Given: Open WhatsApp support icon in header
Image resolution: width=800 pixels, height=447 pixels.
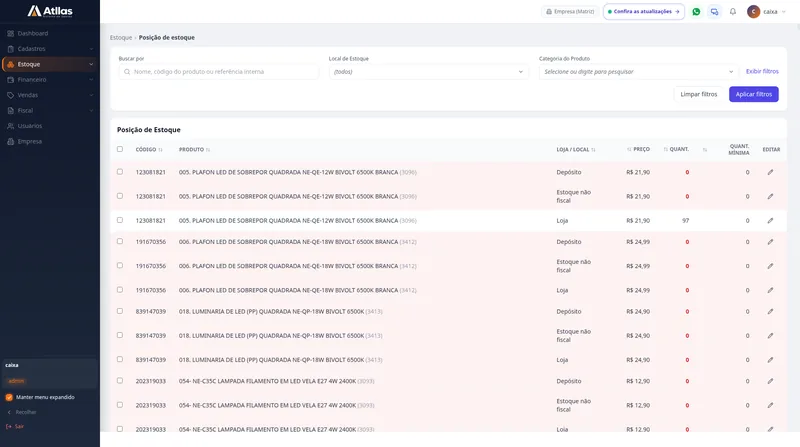Looking at the screenshot, I should point(696,12).
